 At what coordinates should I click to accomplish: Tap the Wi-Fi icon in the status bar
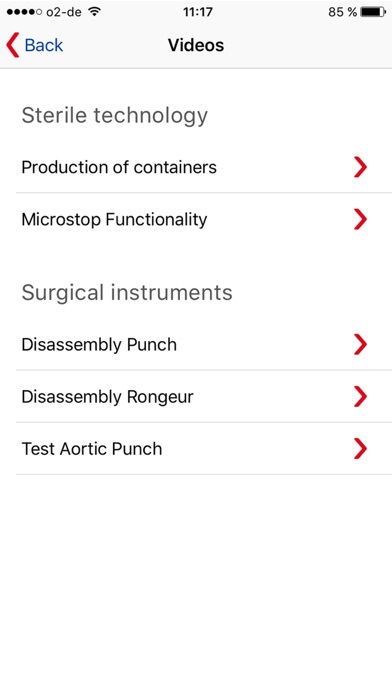[x=94, y=12]
